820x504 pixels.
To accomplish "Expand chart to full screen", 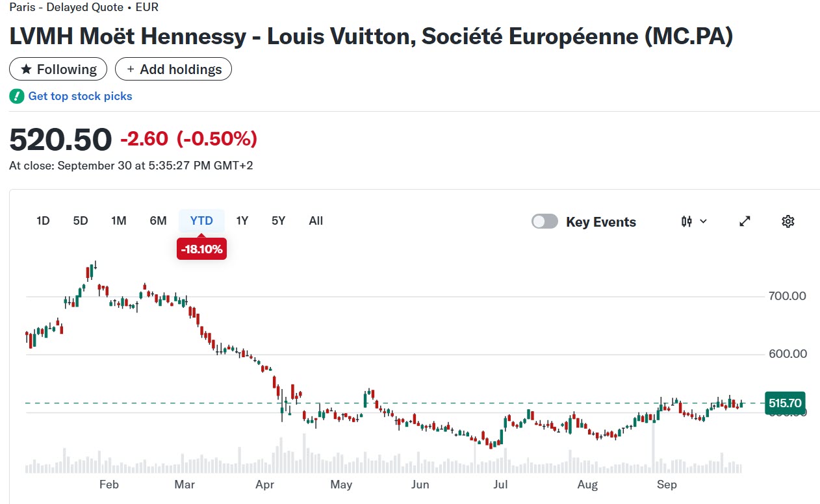I will [745, 221].
